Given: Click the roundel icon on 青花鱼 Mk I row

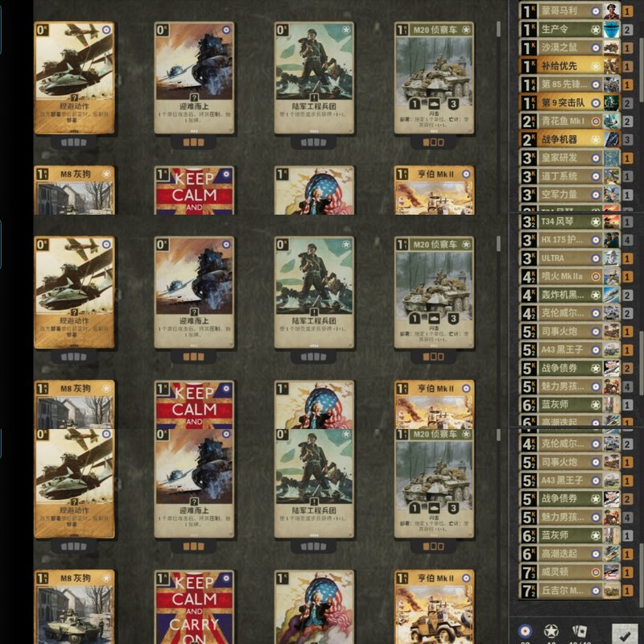Looking at the screenshot, I should click(596, 122).
